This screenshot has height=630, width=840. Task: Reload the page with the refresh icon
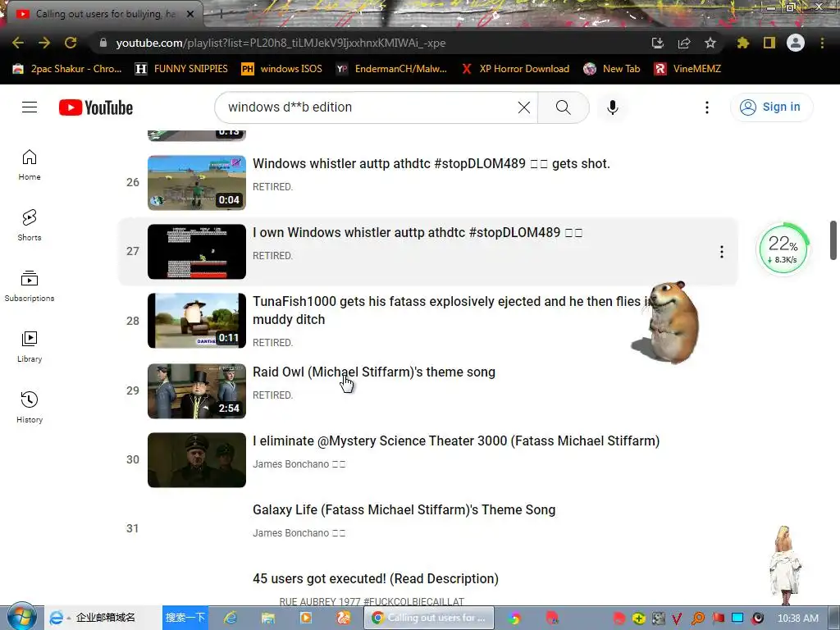point(71,43)
